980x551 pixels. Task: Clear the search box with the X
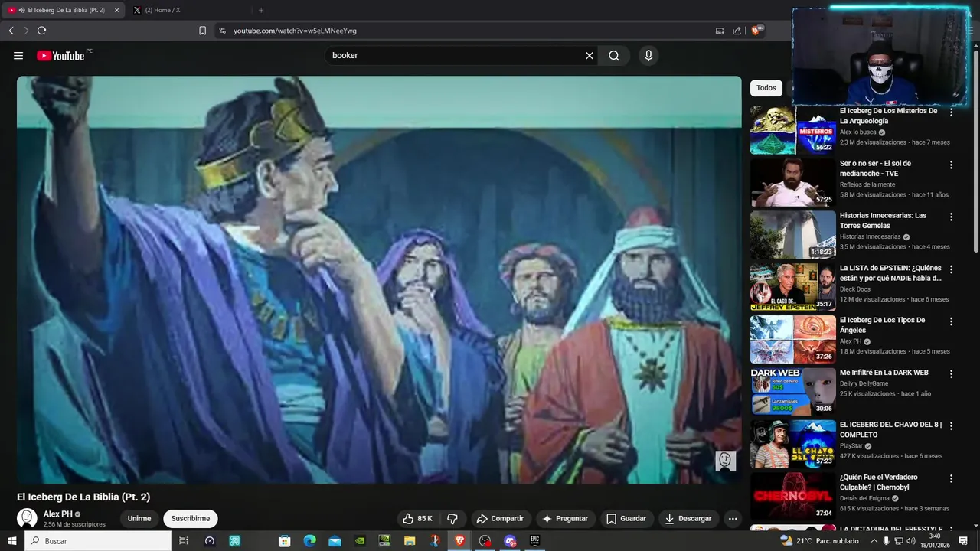(590, 55)
